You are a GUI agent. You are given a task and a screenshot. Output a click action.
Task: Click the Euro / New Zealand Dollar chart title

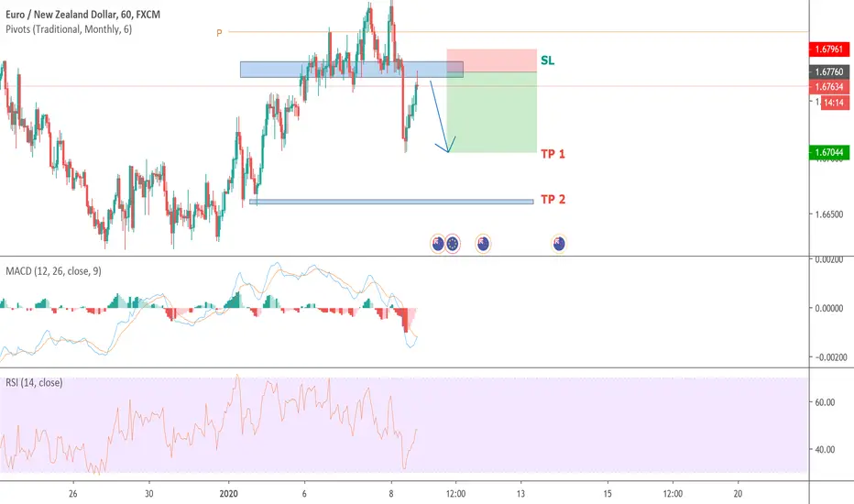pos(82,15)
